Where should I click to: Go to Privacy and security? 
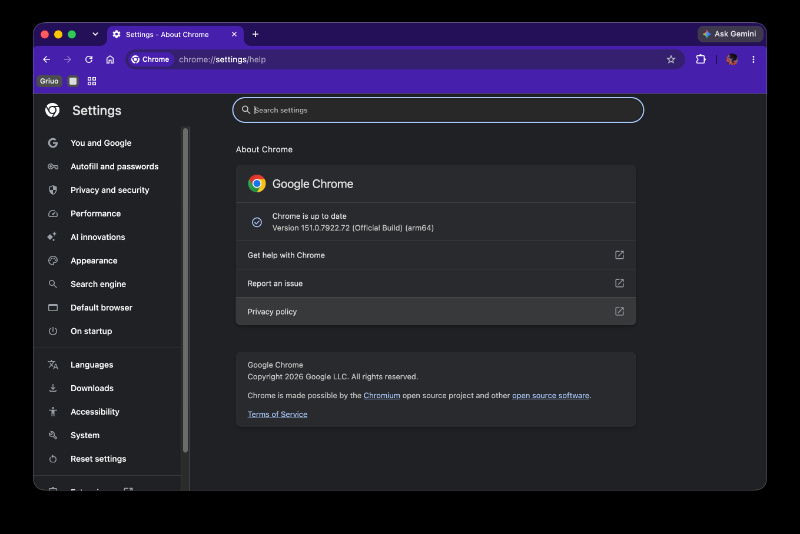110,190
